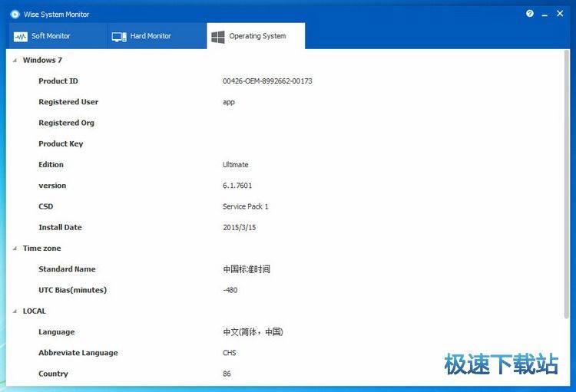
Task: Collapse the LOCAL section
Action: click(x=15, y=311)
